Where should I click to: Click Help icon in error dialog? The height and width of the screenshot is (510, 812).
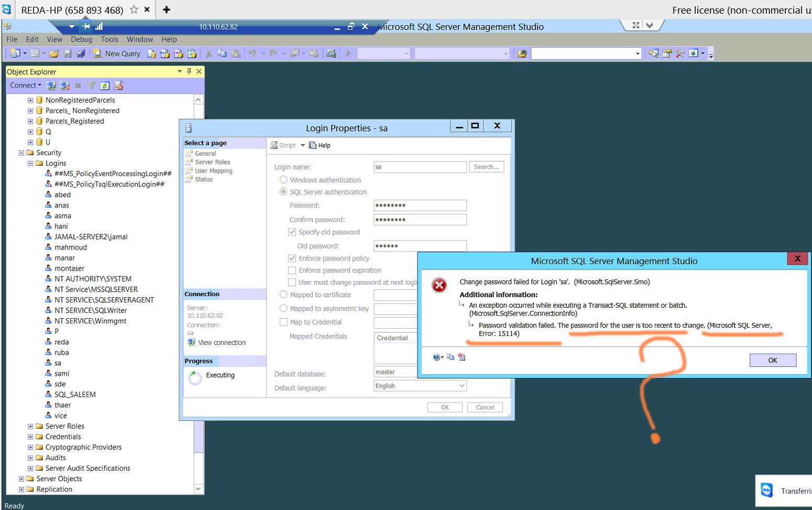coord(437,357)
